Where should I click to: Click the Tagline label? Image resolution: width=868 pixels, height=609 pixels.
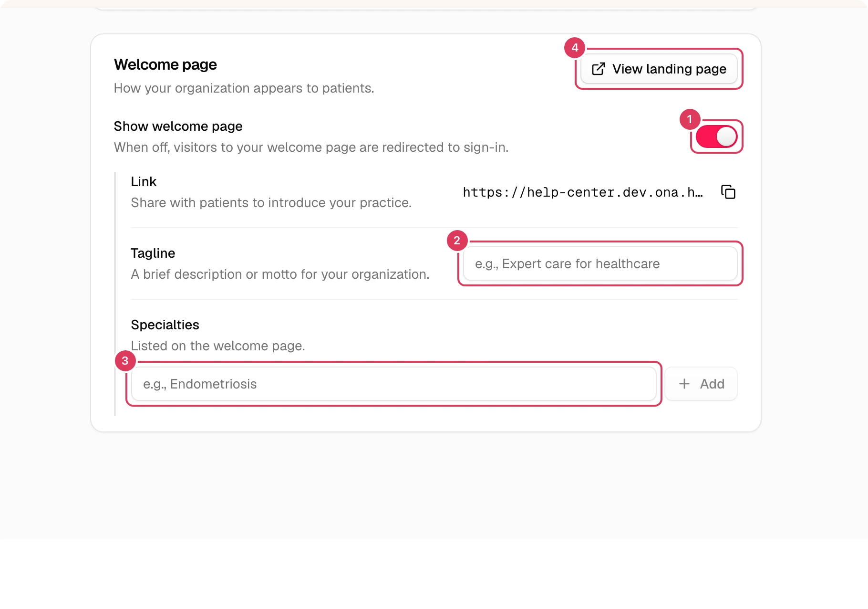(x=153, y=253)
